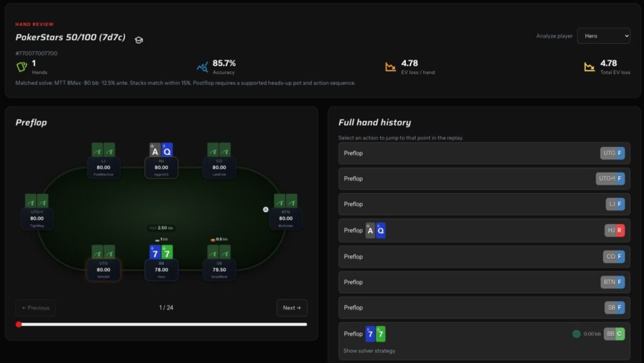The height and width of the screenshot is (363, 644).
Task: Click the UTG+1 seat face-down cards
Action: [36, 201]
